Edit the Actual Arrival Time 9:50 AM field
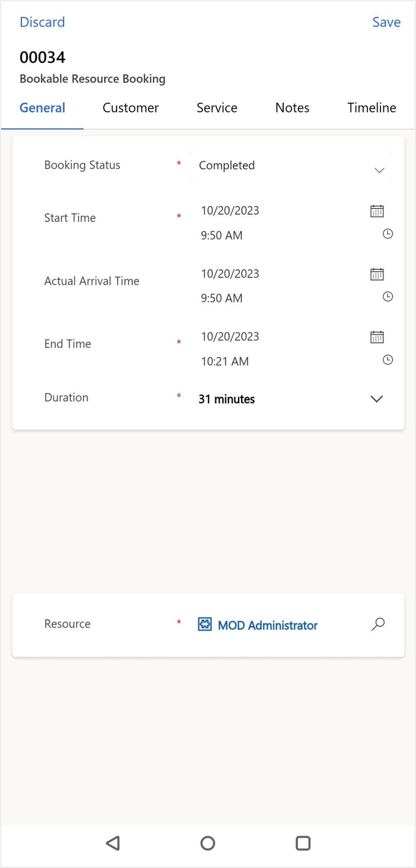416x868 pixels. coord(222,298)
